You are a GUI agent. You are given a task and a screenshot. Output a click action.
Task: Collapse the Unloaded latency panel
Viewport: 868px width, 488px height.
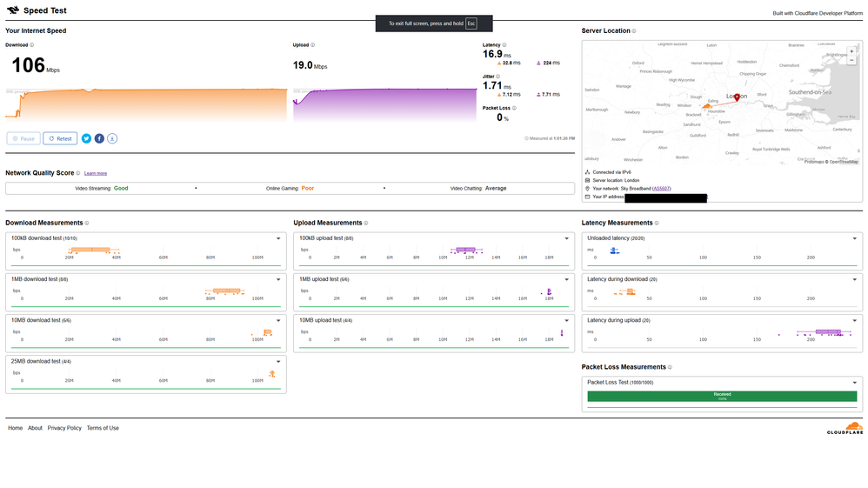click(x=853, y=238)
